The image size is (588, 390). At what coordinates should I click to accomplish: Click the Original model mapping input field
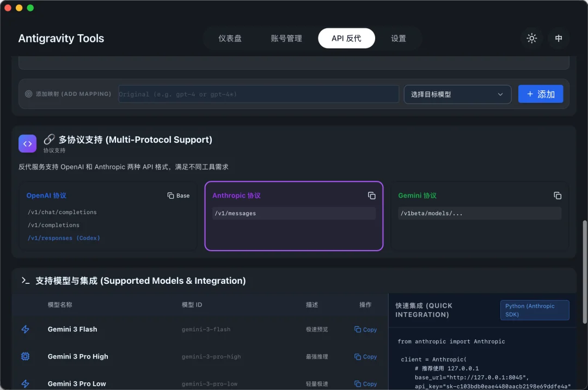coord(258,94)
